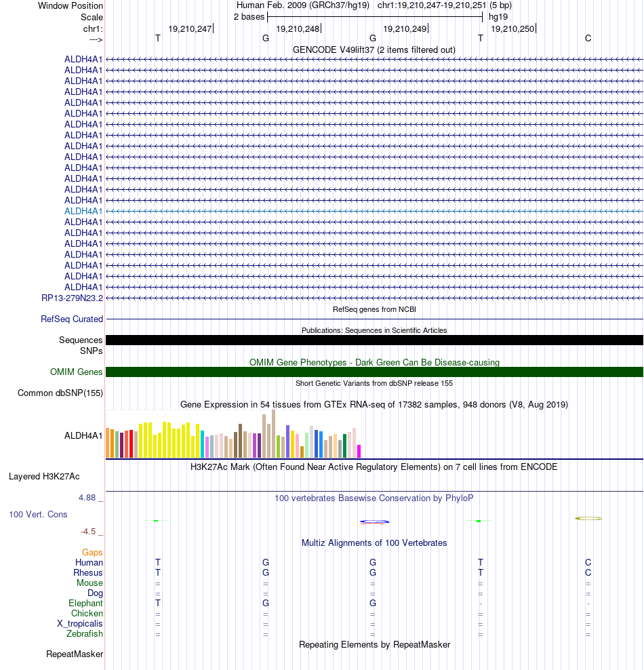Select the Mouse alignment row label

tap(89, 583)
